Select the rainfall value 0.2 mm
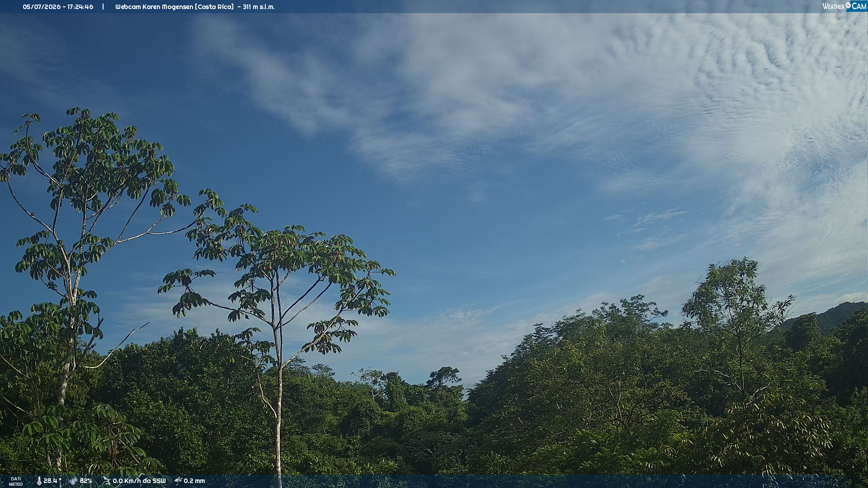The height and width of the screenshot is (488, 868). pos(194,481)
